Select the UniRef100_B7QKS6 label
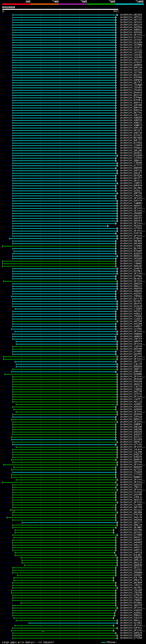Viewport: 146px width, 644px height. pyautogui.click(x=131, y=238)
